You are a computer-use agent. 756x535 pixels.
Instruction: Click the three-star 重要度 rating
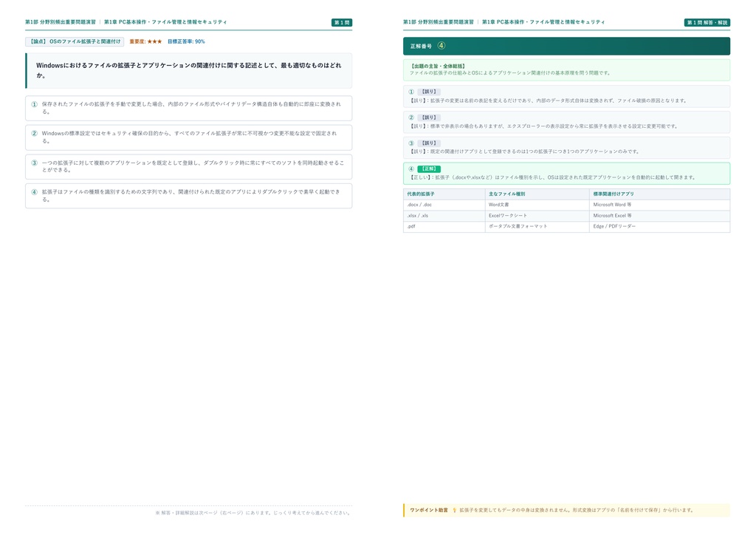155,41
